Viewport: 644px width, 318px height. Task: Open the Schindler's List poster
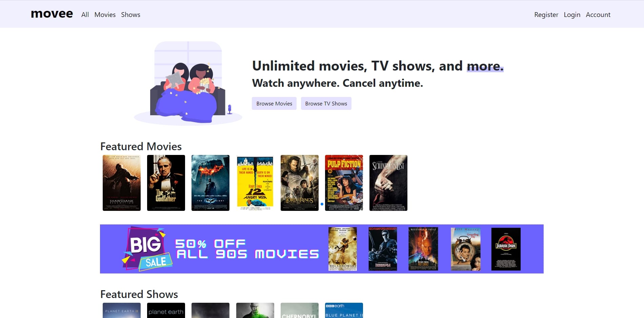click(388, 183)
